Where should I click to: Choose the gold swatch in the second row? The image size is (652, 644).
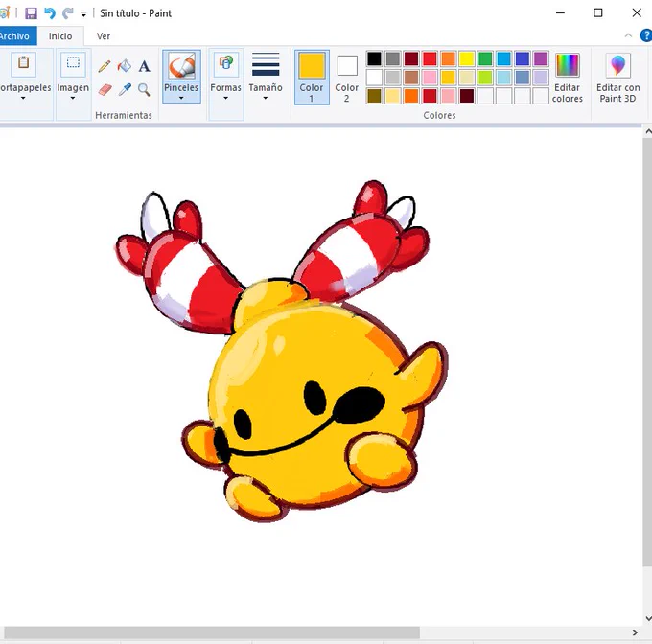pyautogui.click(x=449, y=78)
